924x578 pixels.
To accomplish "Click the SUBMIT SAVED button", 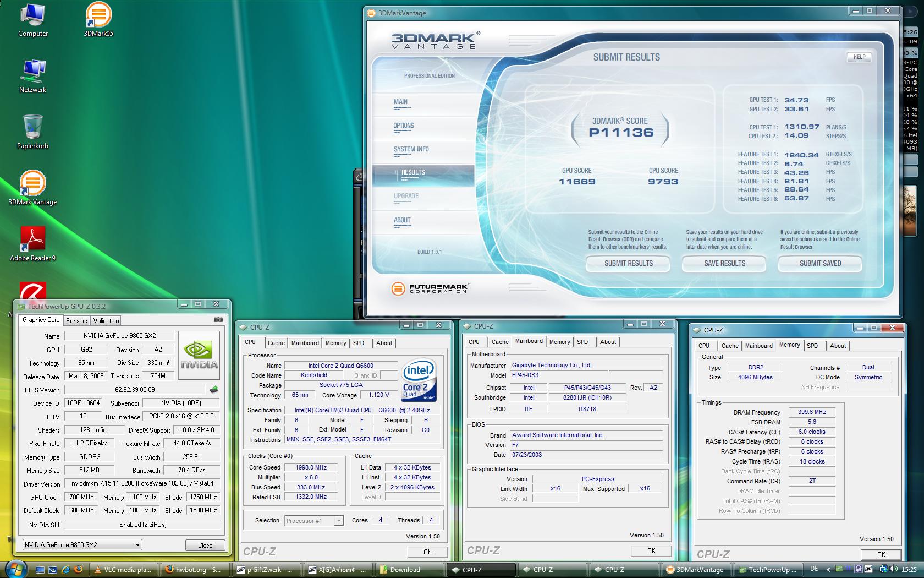I will pyautogui.click(x=820, y=264).
